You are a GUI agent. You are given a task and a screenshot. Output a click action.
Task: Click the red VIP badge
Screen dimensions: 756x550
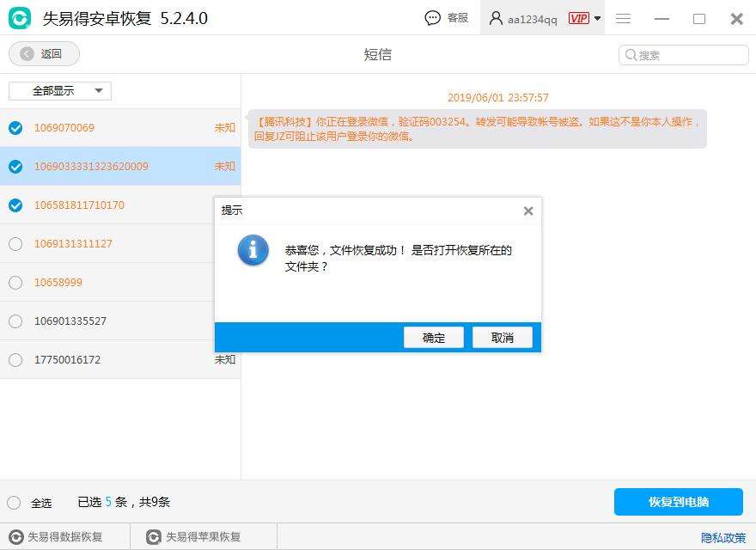(578, 18)
